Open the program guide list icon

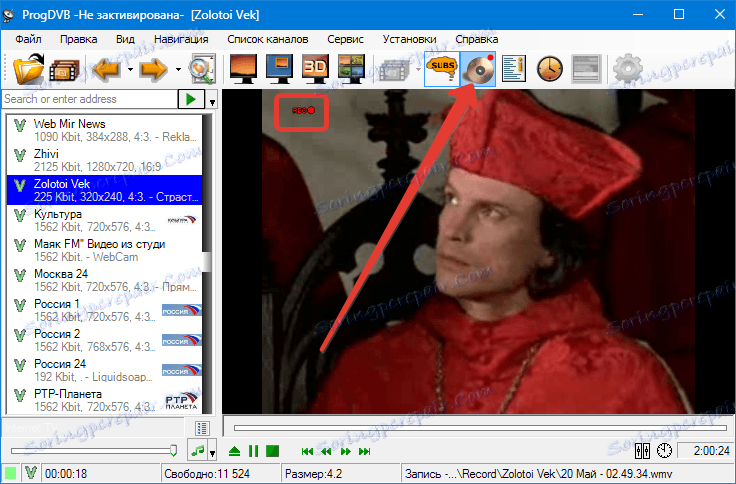click(514, 69)
